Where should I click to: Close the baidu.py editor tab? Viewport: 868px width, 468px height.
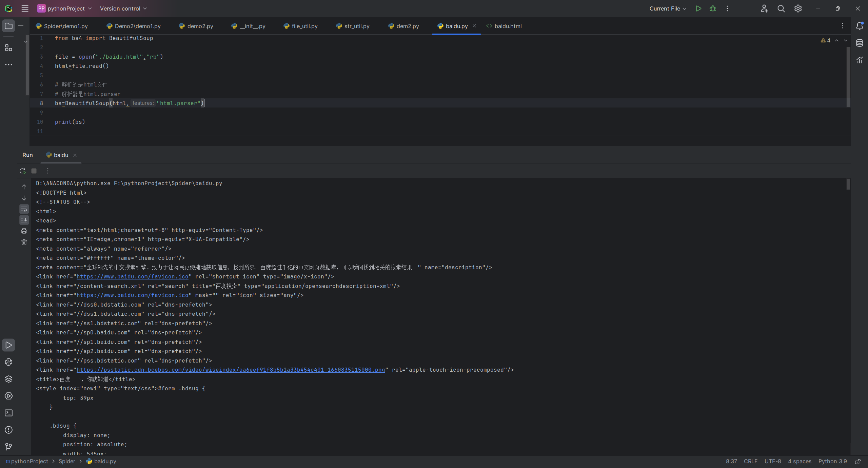coord(474,26)
